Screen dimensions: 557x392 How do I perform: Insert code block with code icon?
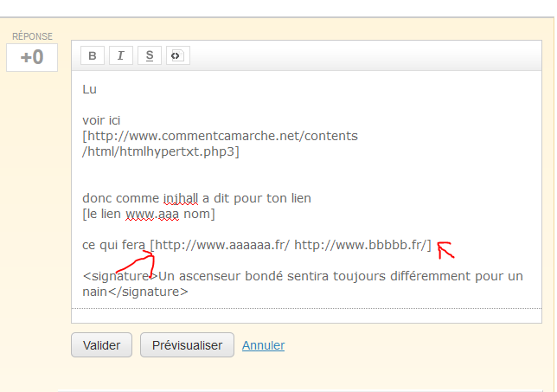coord(178,55)
